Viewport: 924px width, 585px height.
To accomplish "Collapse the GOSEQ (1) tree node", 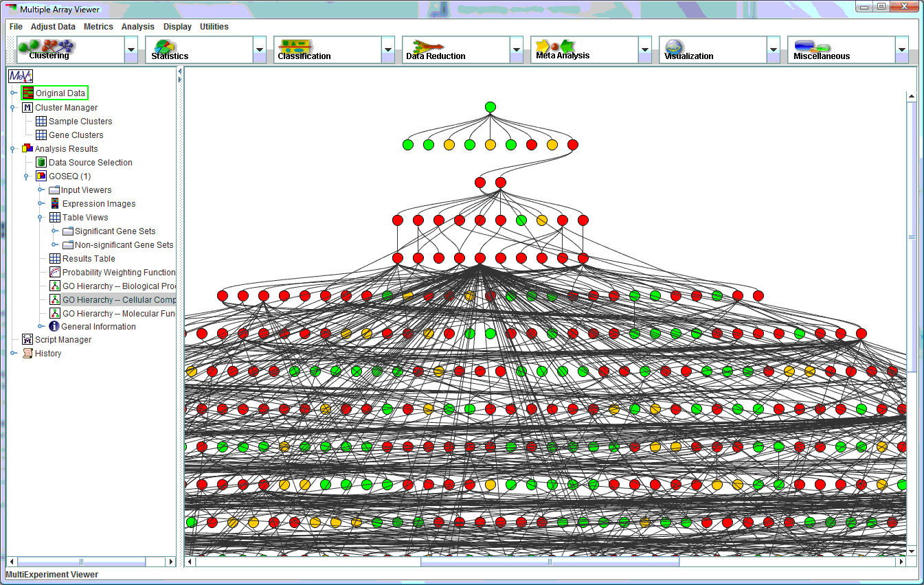I will (27, 176).
